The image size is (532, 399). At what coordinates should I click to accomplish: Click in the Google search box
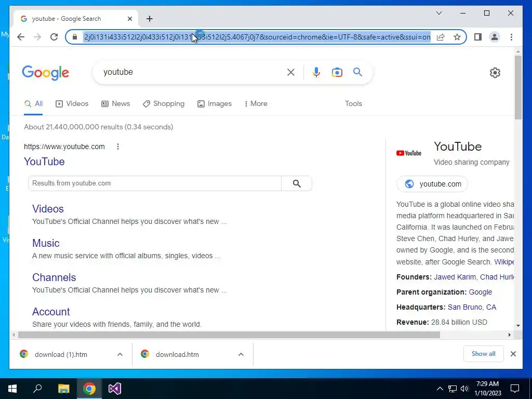pyautogui.click(x=193, y=72)
